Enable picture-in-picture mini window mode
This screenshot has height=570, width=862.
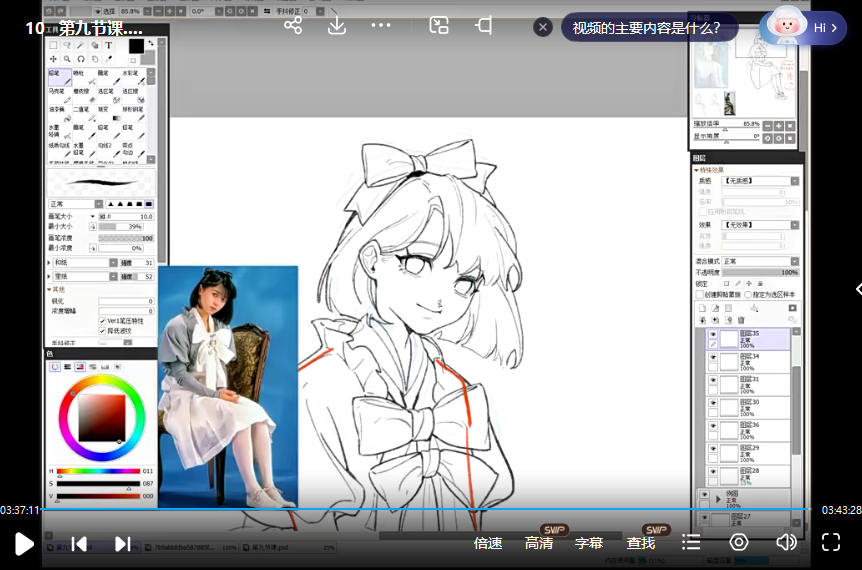[x=439, y=26]
